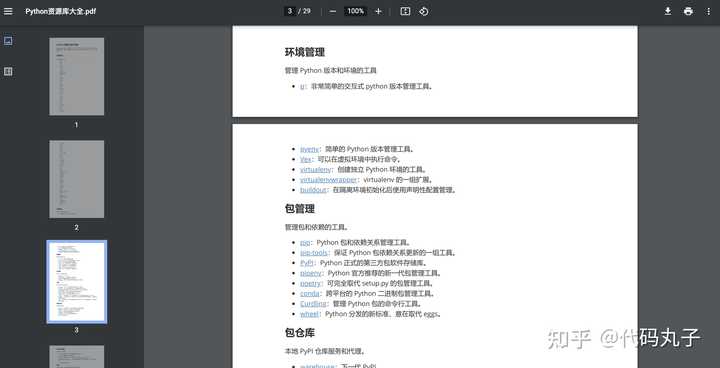720x368 pixels.
Task: Follow the virtualenv link
Action: (315, 170)
